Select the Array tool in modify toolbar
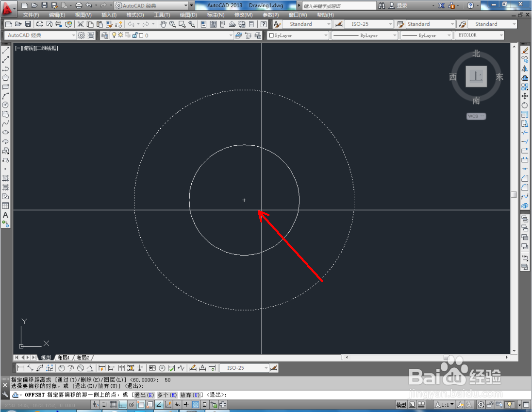 coord(525,87)
